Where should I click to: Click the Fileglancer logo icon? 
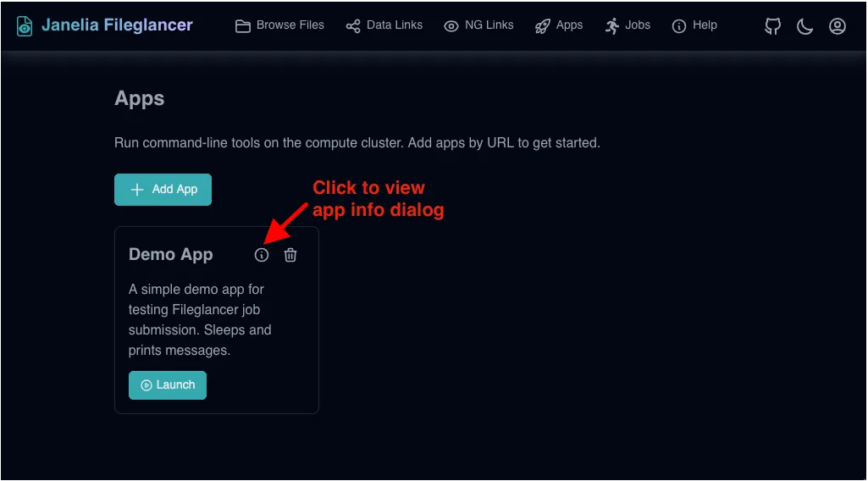[25, 26]
